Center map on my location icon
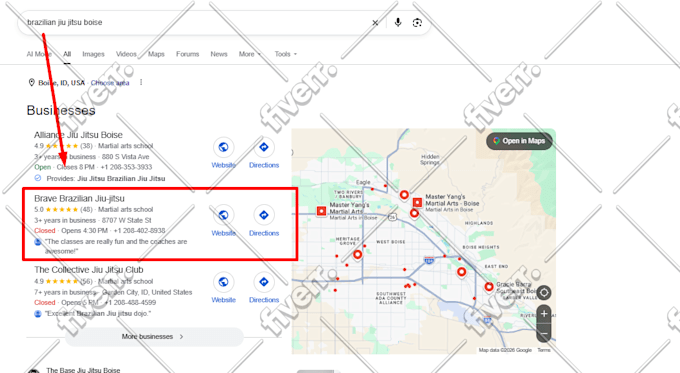Image resolution: width=680 pixels, height=373 pixels. coord(544,293)
